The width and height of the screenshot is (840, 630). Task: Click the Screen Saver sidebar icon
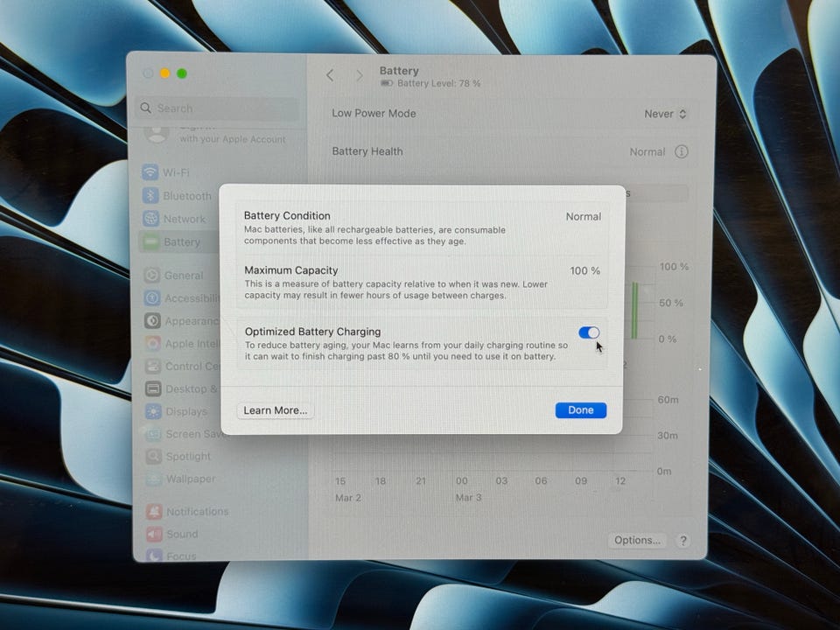154,434
